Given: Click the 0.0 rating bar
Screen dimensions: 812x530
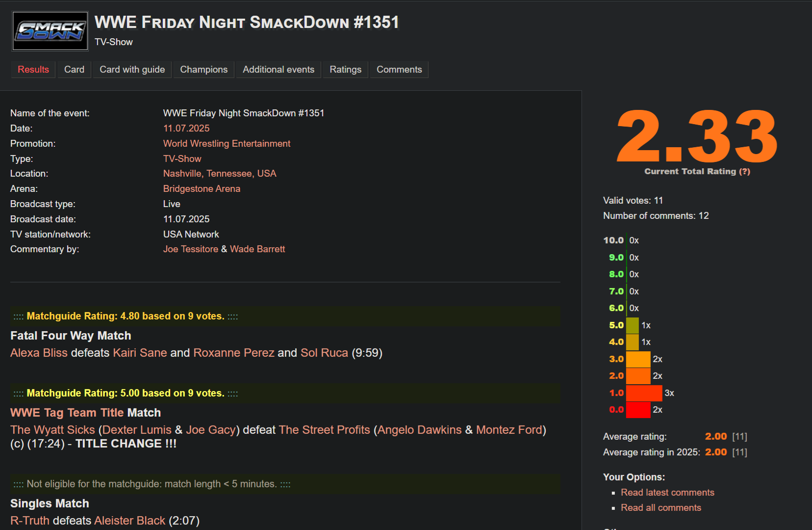Looking at the screenshot, I should [x=638, y=410].
